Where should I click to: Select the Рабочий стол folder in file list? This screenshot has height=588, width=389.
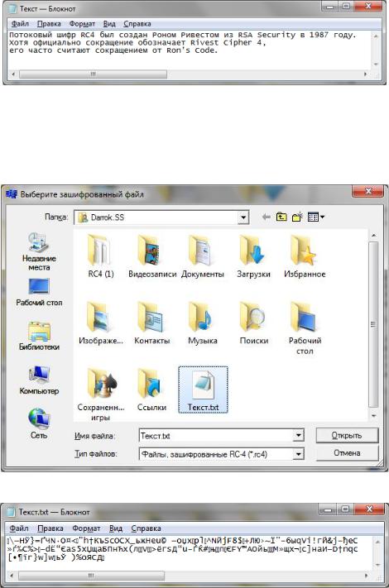pos(305,328)
